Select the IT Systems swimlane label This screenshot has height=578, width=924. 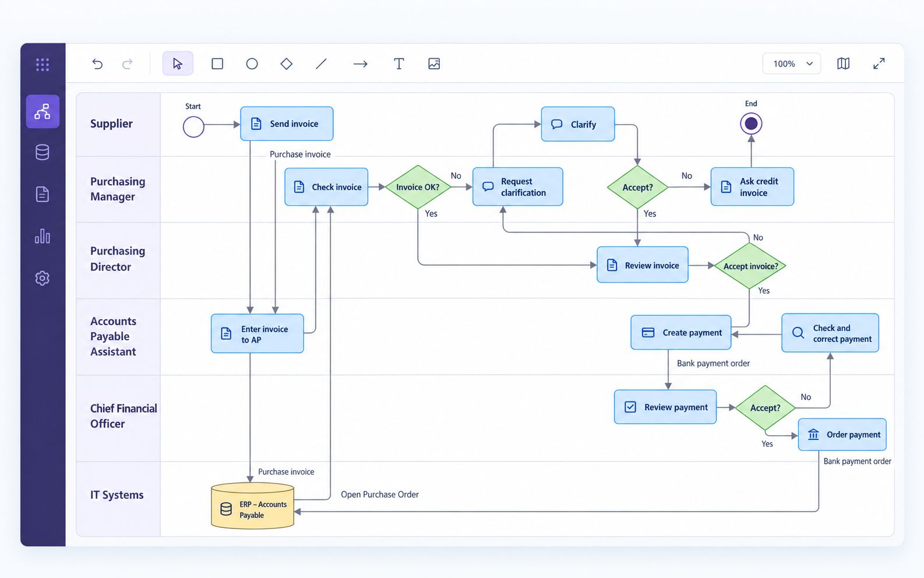tap(117, 495)
